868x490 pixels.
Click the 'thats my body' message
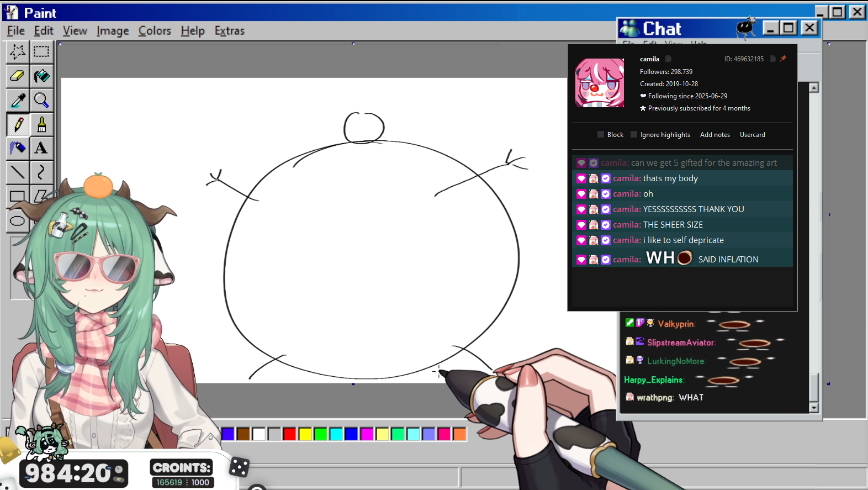pos(682,178)
